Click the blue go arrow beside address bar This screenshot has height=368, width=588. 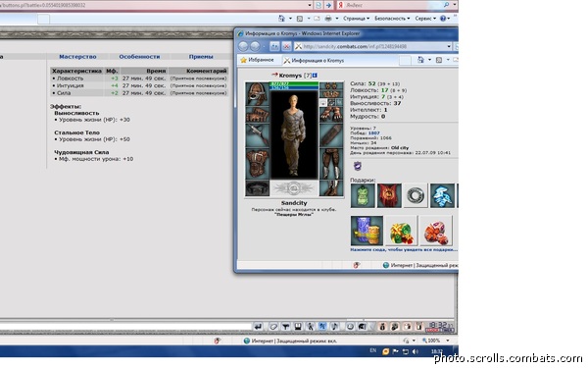pyautogui.click(x=328, y=5)
